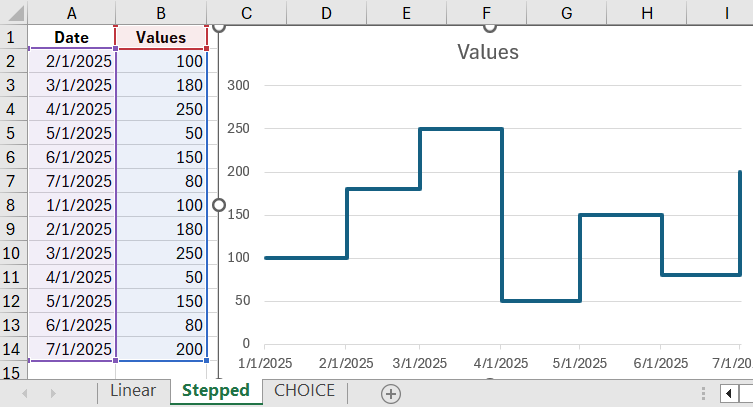This screenshot has width=753, height=407.
Task: Select column C header
Action: 246,13
